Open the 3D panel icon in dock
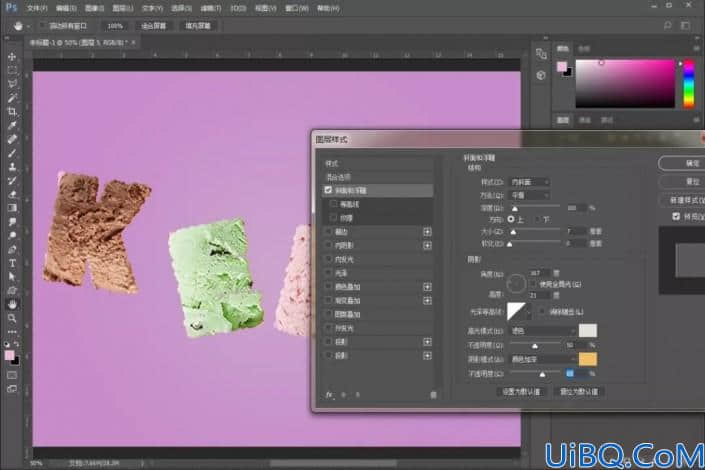Viewport: 705px width, 470px height. click(541, 75)
